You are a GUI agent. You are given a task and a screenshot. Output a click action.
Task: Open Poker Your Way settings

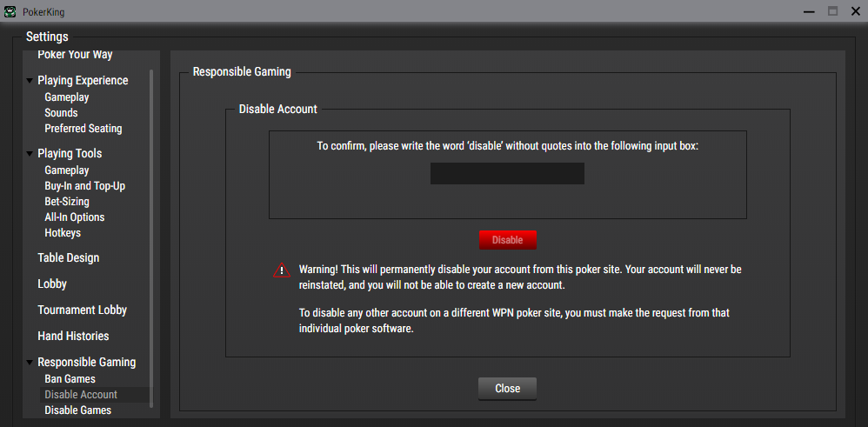pyautogui.click(x=75, y=54)
